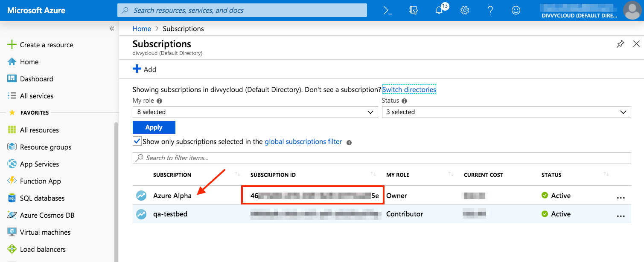Click the Function App lightning icon
This screenshot has width=644, height=262.
pyautogui.click(x=12, y=181)
